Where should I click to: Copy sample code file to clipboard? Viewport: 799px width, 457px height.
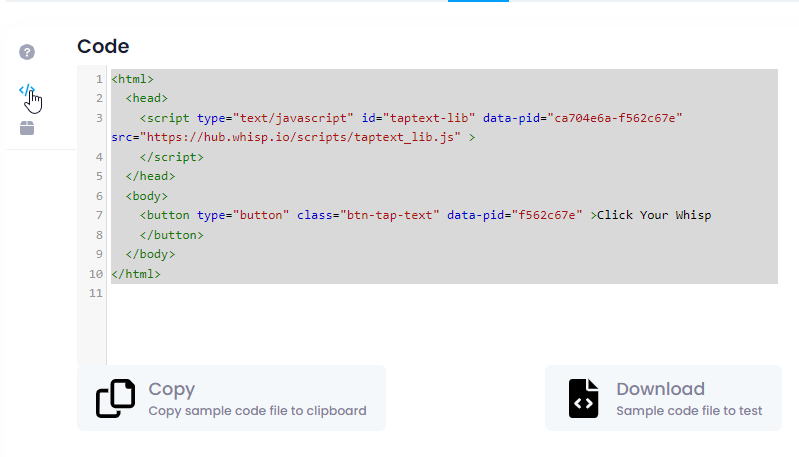point(231,398)
